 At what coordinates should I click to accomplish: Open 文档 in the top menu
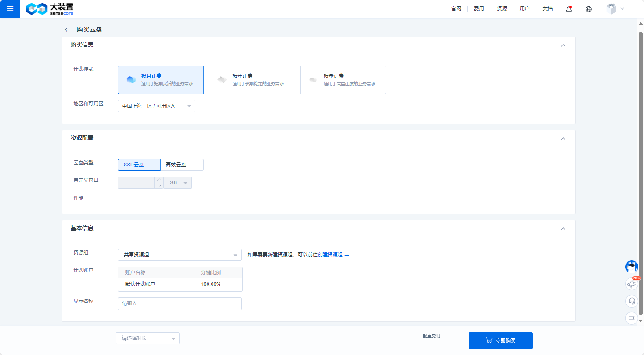tap(547, 9)
